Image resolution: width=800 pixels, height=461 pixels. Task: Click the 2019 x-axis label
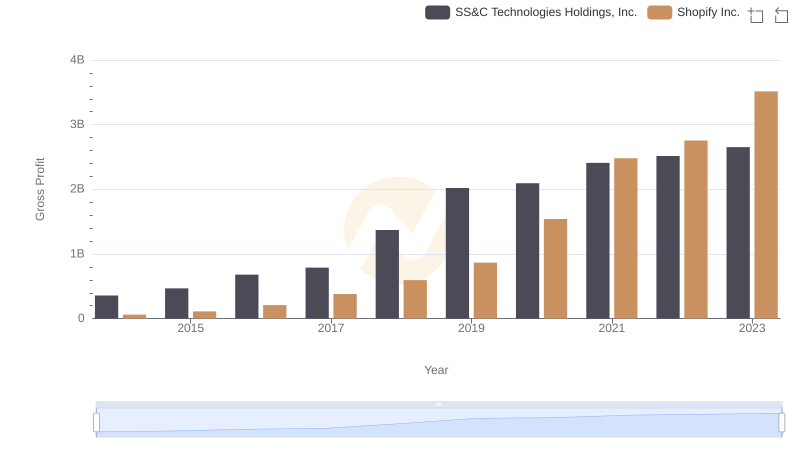471,329
